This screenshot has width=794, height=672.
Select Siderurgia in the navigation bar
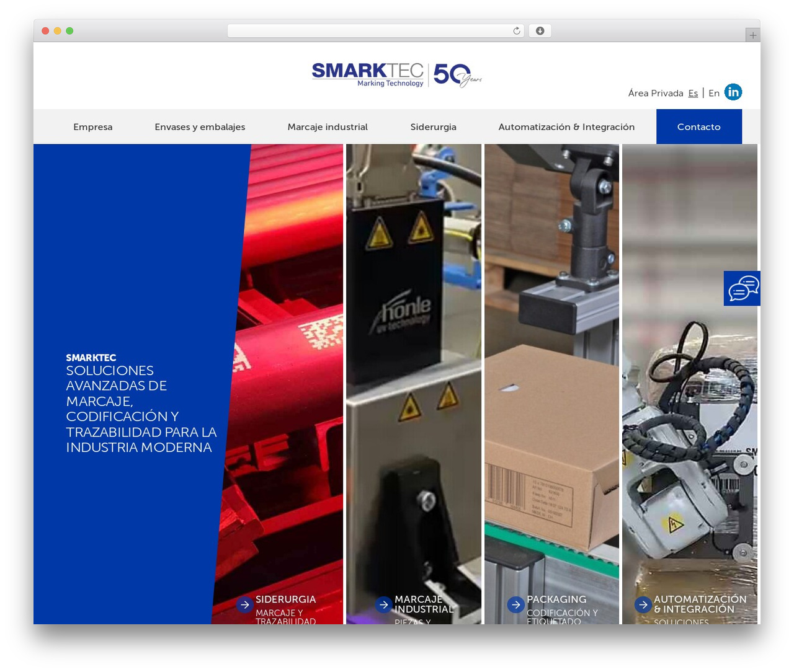pyautogui.click(x=433, y=126)
